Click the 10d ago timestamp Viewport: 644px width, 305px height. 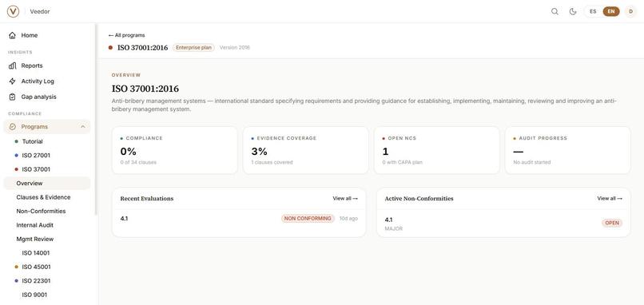pos(348,219)
